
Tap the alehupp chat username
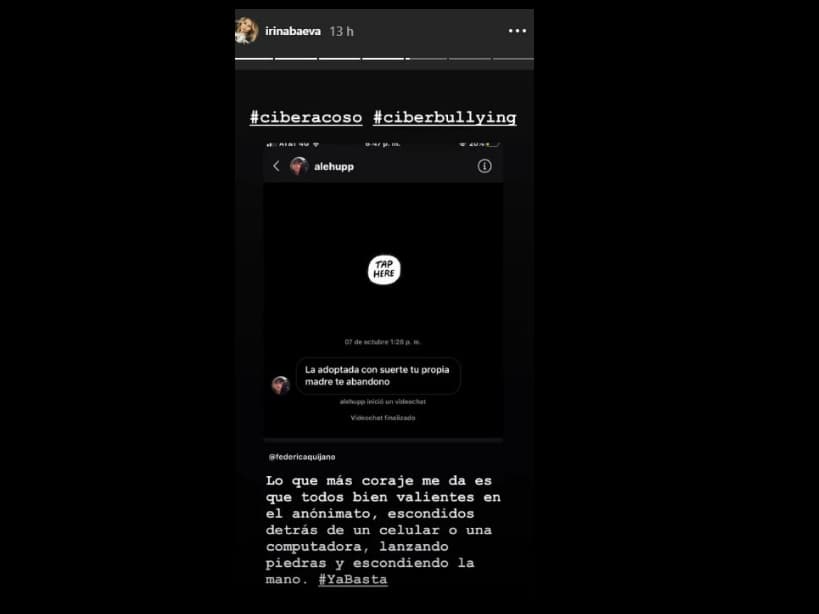(x=334, y=167)
